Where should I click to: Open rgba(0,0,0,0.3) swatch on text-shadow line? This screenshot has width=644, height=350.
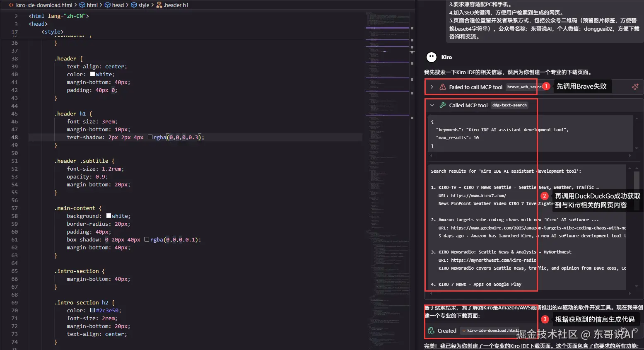[150, 137]
